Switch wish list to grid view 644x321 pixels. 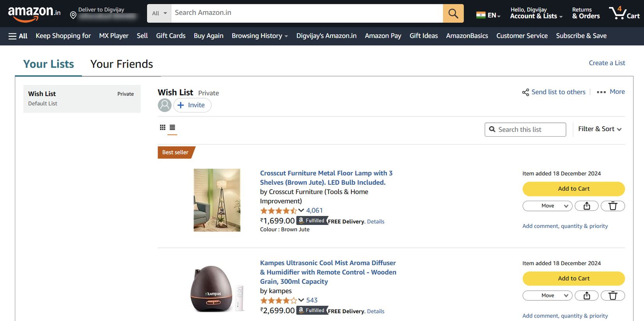163,127
